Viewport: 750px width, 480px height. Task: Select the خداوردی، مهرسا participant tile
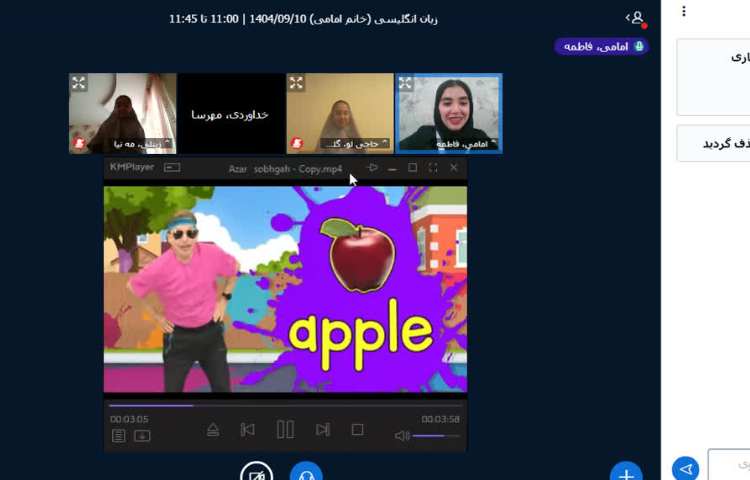pyautogui.click(x=231, y=114)
